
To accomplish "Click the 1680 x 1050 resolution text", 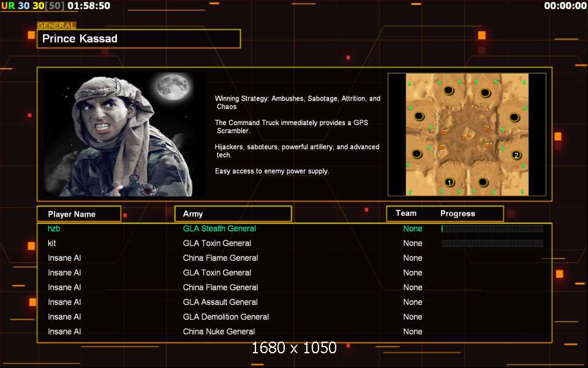I will (x=294, y=348).
